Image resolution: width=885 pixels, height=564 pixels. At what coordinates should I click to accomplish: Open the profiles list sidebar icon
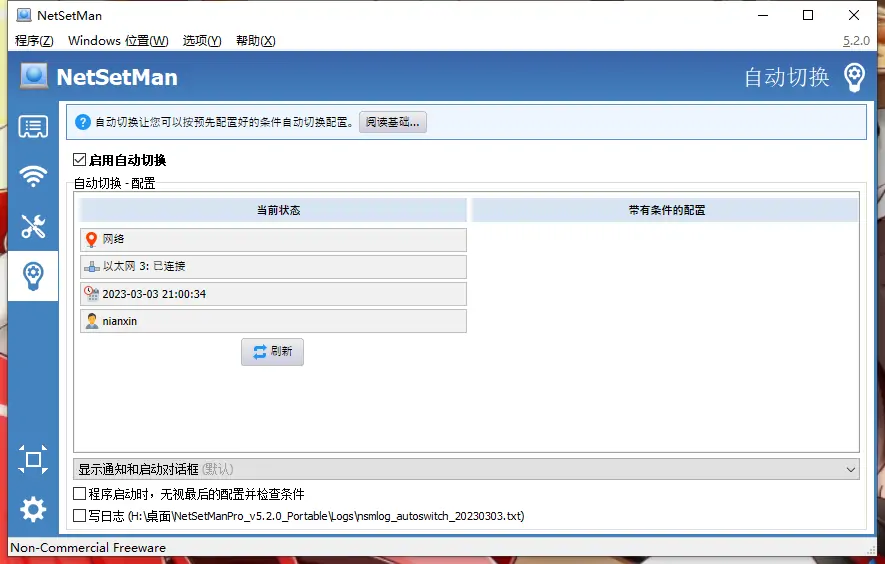coord(33,126)
